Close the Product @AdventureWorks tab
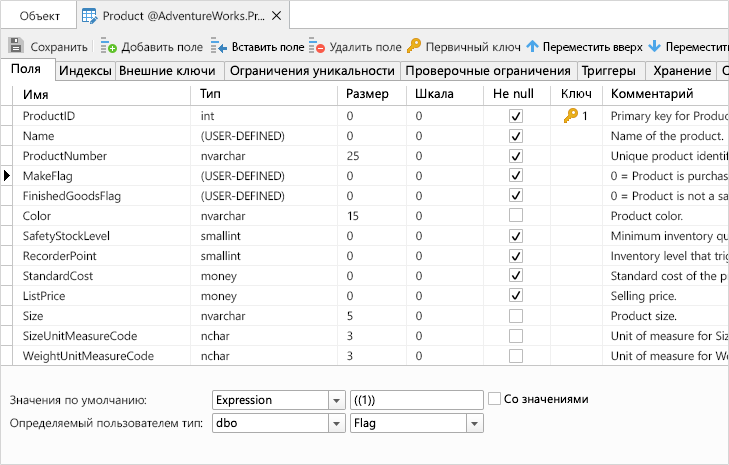The height and width of the screenshot is (465, 729). (x=277, y=16)
